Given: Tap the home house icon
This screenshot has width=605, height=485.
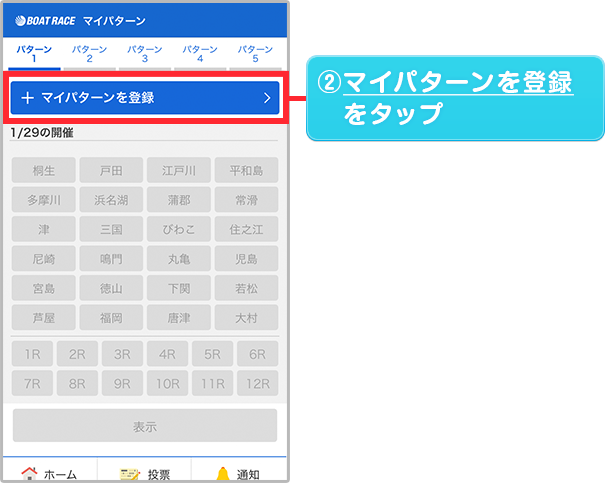Looking at the screenshot, I should point(30,474).
